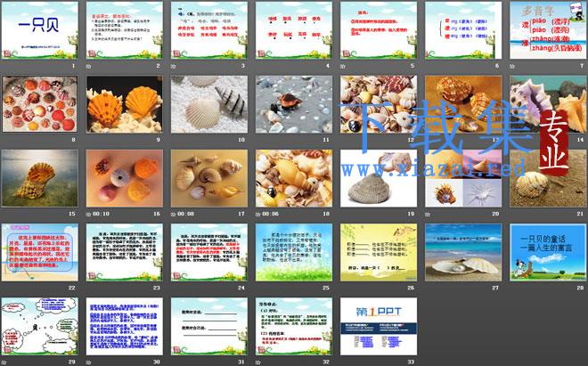Preview animation star under slide 30
Viewport: 588px width, 366px height.
click(x=88, y=362)
